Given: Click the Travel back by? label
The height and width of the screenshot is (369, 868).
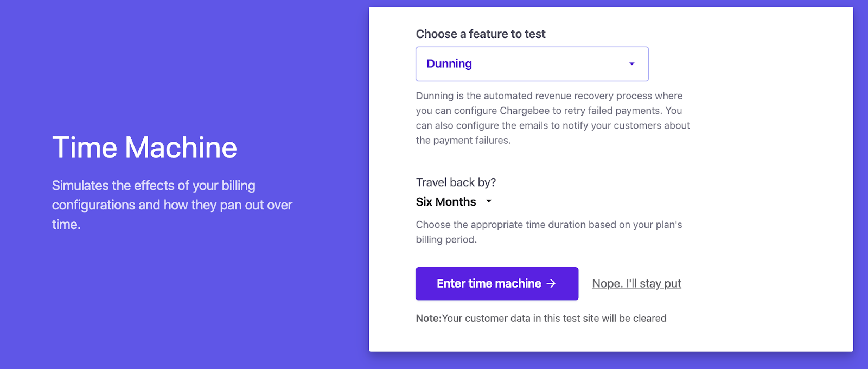Looking at the screenshot, I should click(456, 182).
